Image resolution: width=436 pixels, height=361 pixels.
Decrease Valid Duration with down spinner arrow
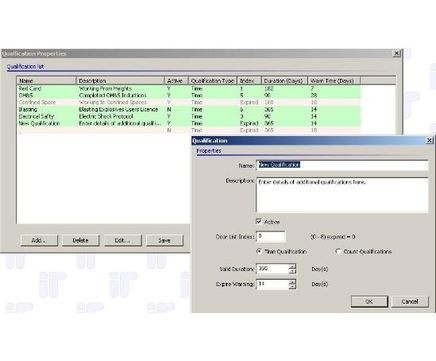point(292,271)
